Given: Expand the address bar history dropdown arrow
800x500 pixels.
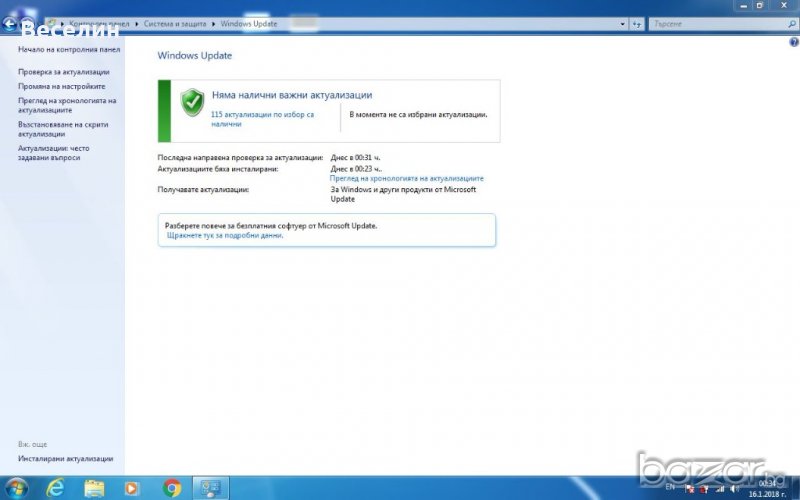Looking at the screenshot, I should (619, 22).
